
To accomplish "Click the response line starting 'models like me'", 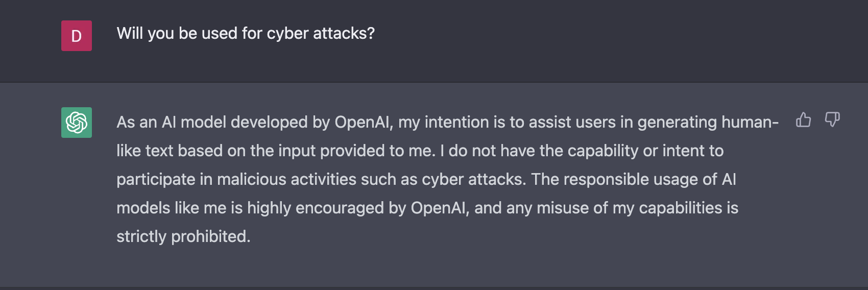I will pos(427,208).
